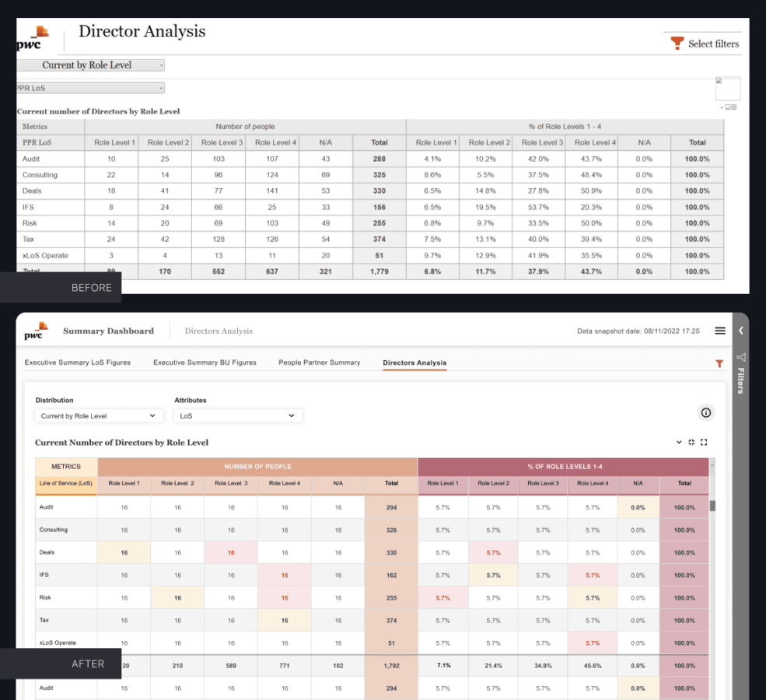
Task: Open the Distribution dropdown
Action: tap(98, 416)
